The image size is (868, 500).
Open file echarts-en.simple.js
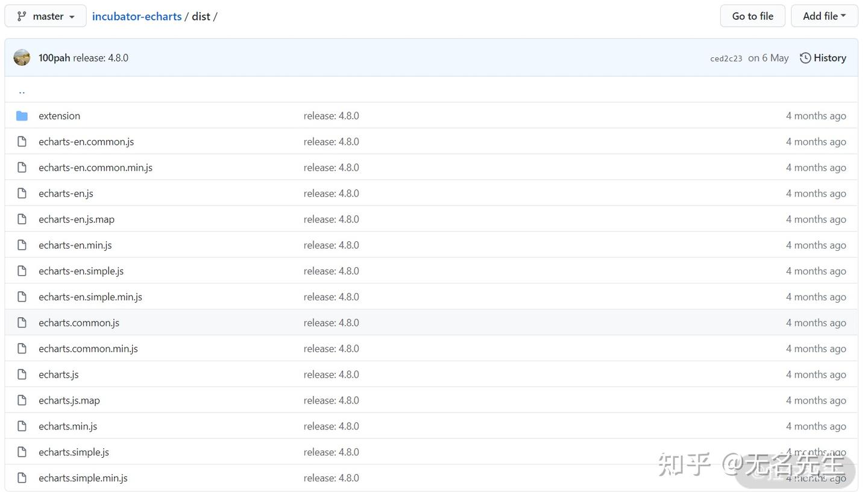pyautogui.click(x=81, y=271)
